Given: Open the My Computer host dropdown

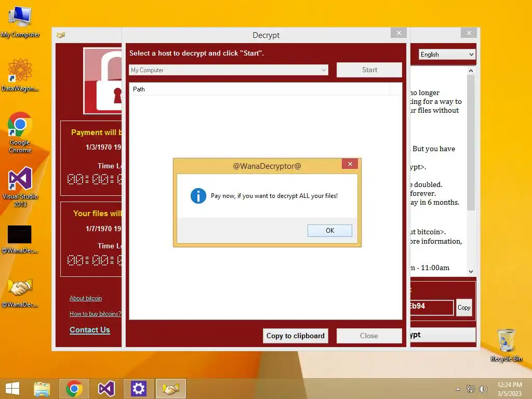Looking at the screenshot, I should tap(229, 70).
